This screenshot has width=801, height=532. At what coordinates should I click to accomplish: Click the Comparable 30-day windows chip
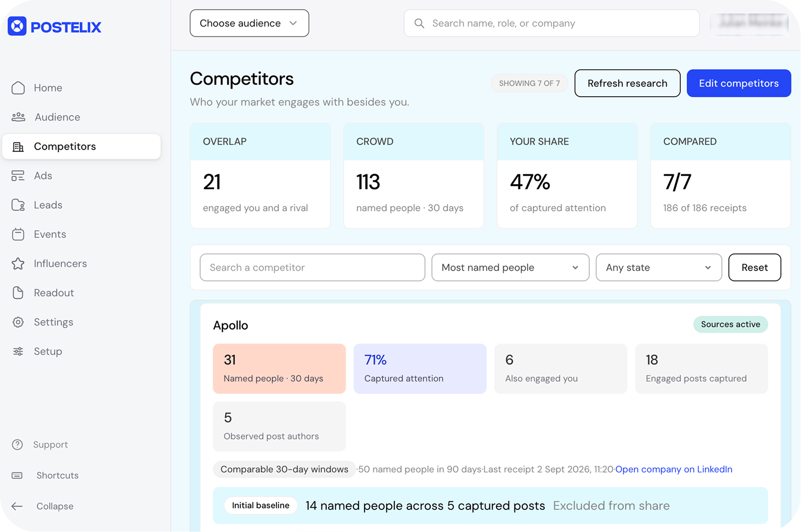coord(284,469)
